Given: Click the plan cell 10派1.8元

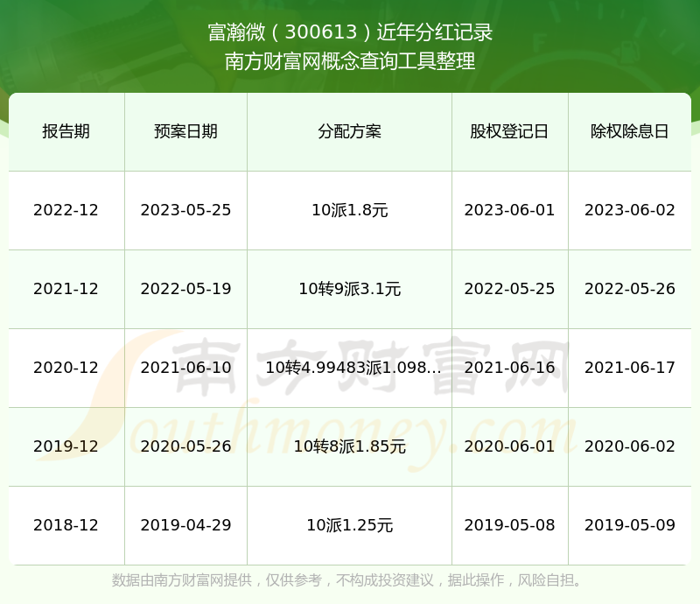Looking at the screenshot, I should 349,210.
